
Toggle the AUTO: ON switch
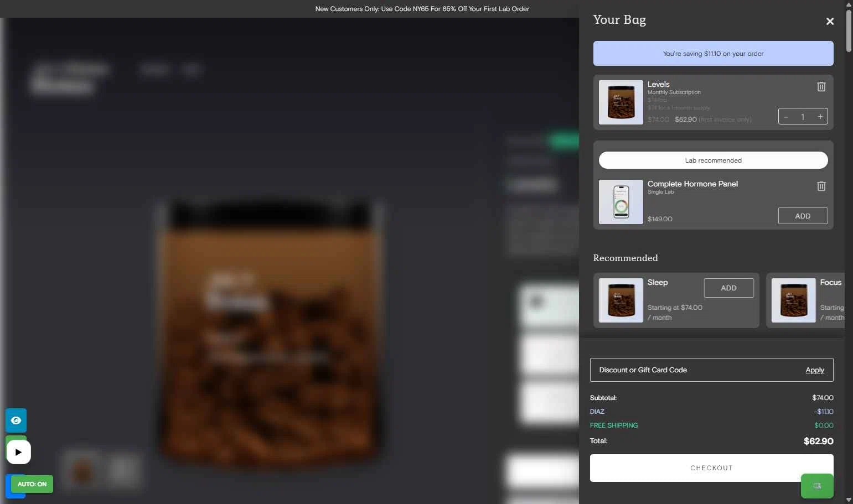[x=32, y=484]
